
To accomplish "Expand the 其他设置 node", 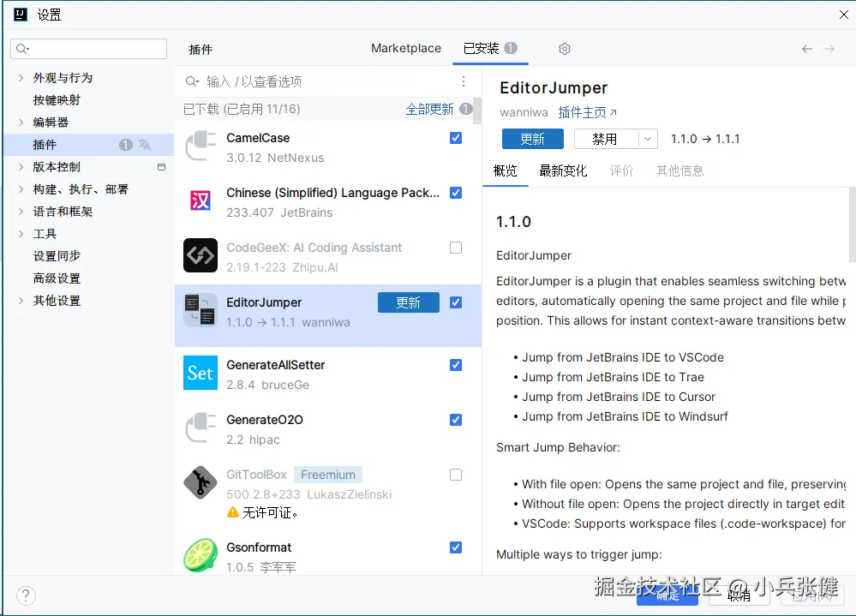I will [21, 301].
